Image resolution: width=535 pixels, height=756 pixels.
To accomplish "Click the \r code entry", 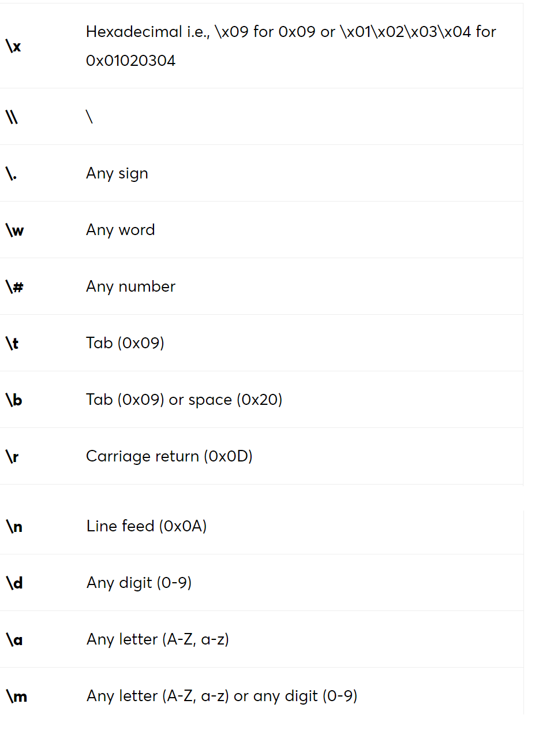I will [x=12, y=456].
